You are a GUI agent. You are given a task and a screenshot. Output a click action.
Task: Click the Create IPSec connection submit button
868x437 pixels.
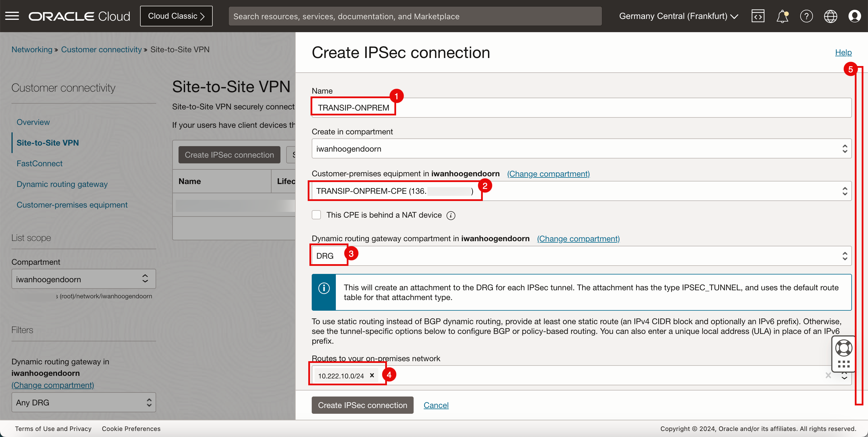pos(362,405)
